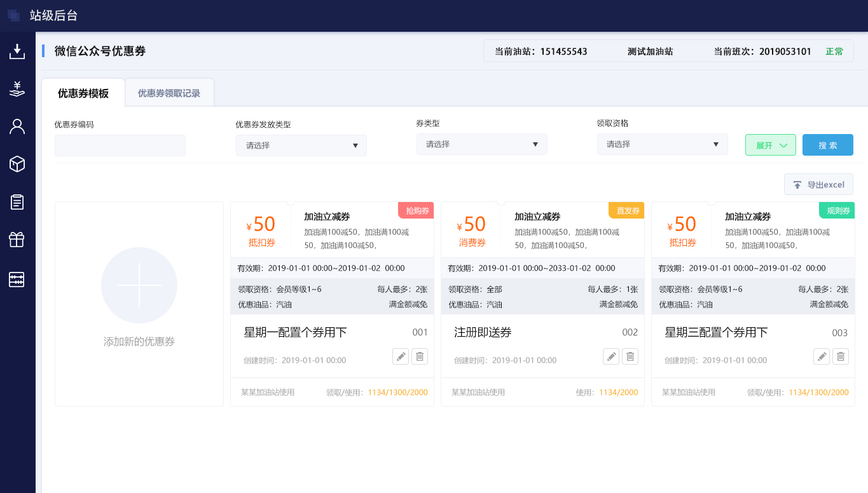This screenshot has height=493, width=868.
Task: Click the 消费券 label on coupon 002
Action: point(472,243)
